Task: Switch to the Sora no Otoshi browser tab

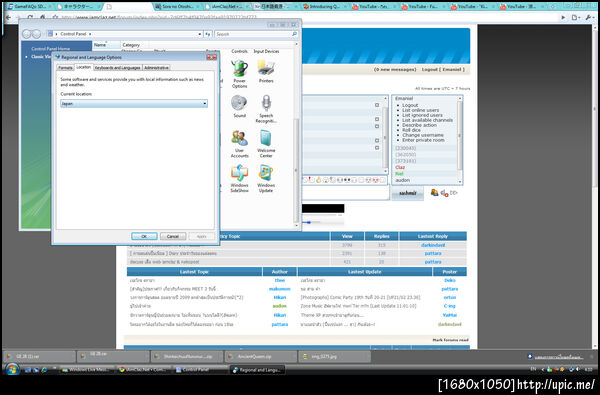Action: pyautogui.click(x=177, y=7)
